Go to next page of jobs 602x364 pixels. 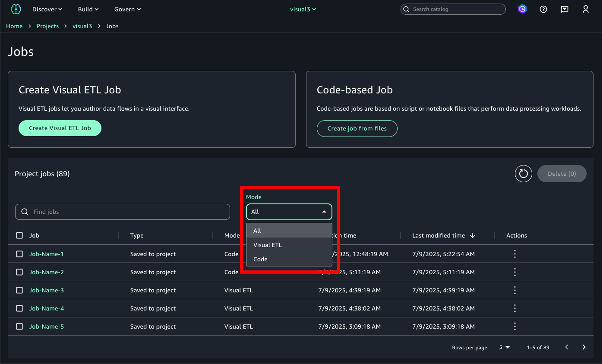coord(584,347)
